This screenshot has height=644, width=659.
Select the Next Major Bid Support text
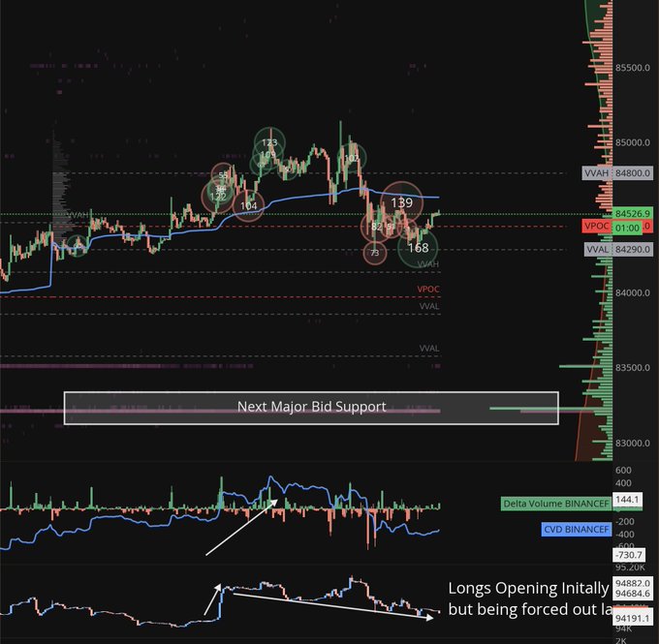tap(311, 407)
